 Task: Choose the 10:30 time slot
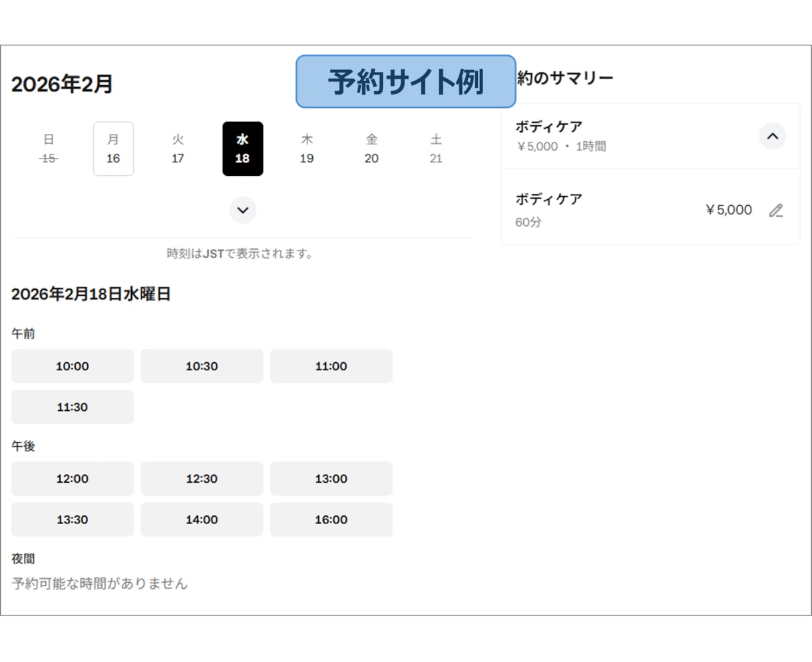click(202, 366)
